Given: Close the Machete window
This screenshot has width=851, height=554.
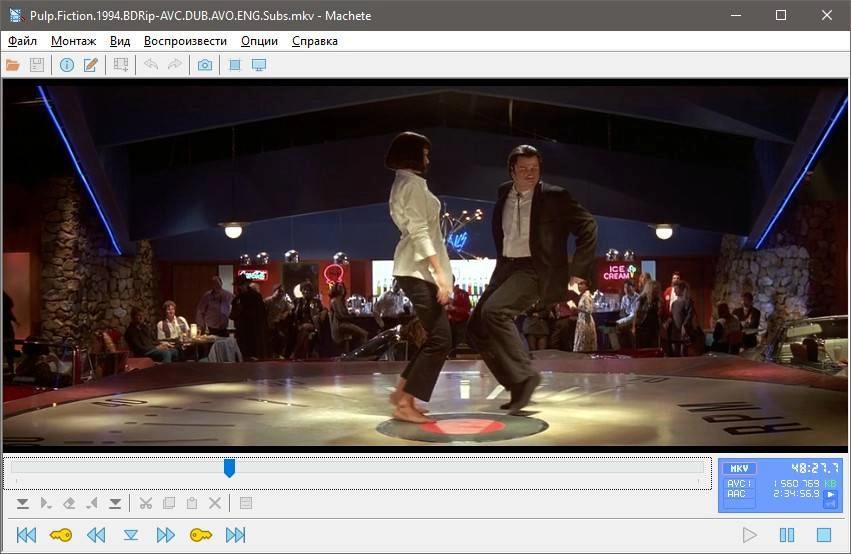Looking at the screenshot, I should pyautogui.click(x=827, y=15).
